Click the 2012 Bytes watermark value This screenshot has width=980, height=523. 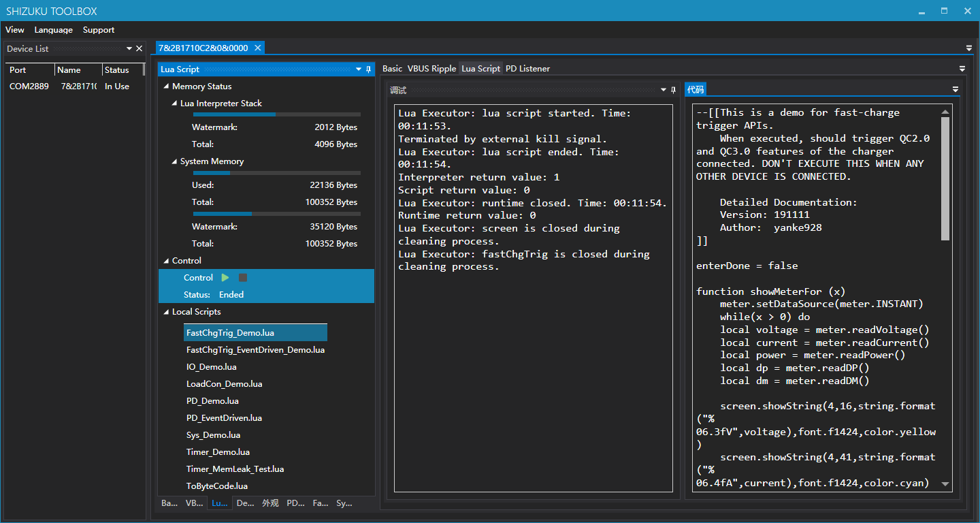[336, 127]
